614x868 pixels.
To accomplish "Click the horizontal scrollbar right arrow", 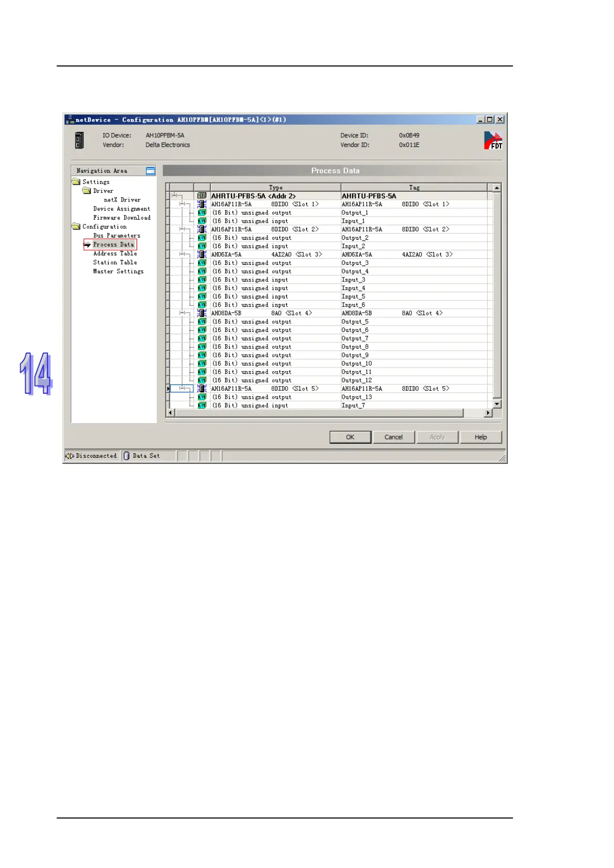I will (488, 413).
